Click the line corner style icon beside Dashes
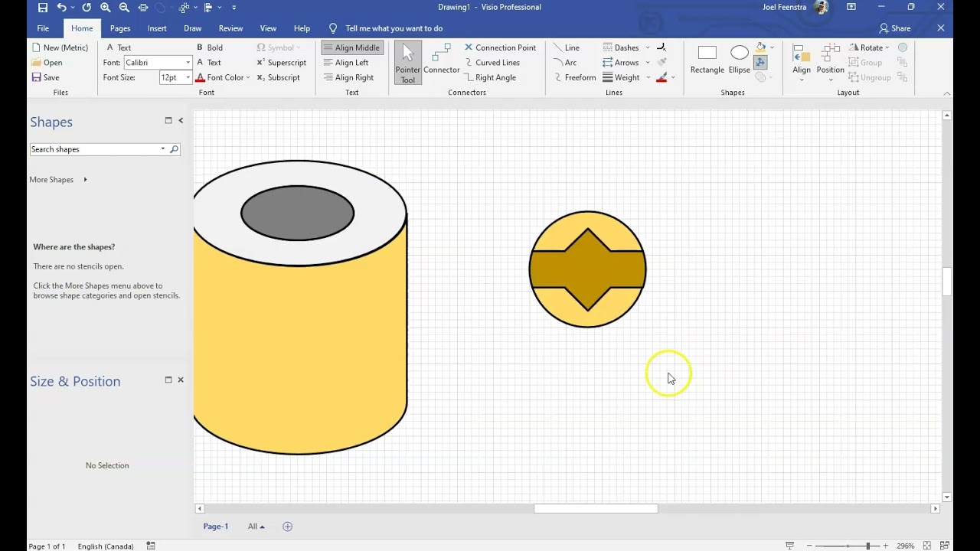The height and width of the screenshot is (551, 980). click(661, 47)
